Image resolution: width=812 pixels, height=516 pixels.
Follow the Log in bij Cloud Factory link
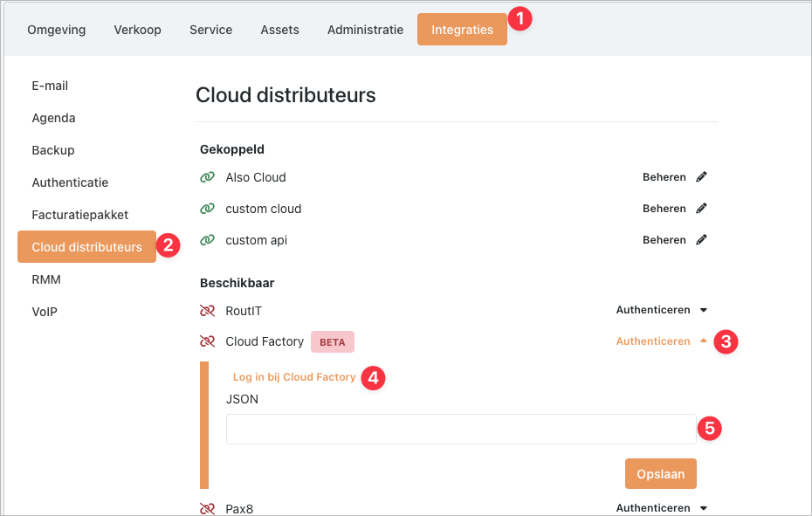click(294, 377)
